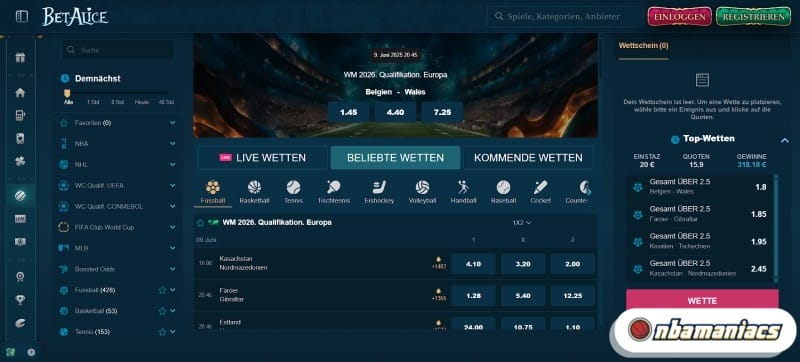
Task: Toggle the sidebar panel icon beside the logo
Action: tap(22, 17)
